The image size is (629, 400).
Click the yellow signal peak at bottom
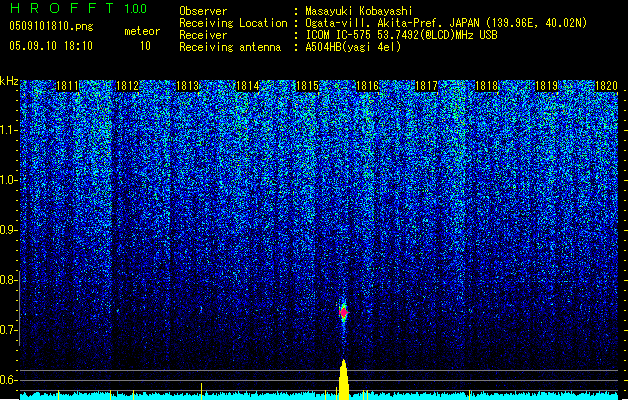343,380
